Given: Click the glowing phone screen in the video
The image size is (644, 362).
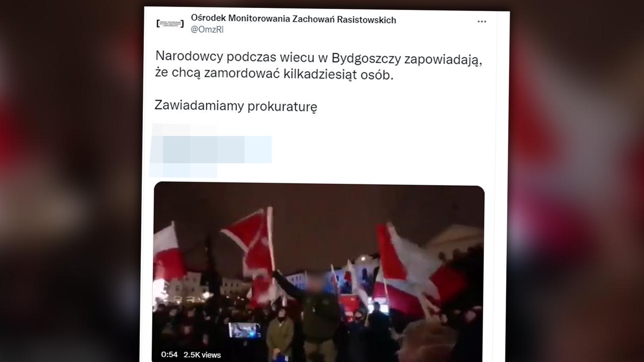Looking at the screenshot, I should [245, 330].
